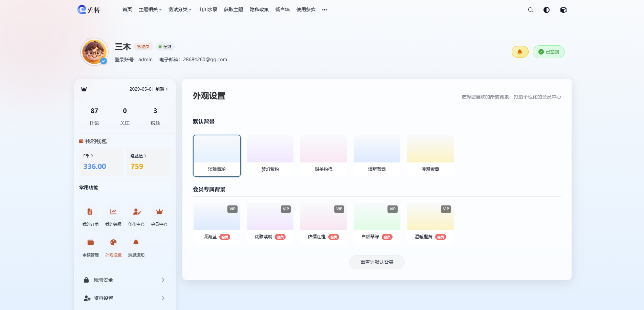Go to 首页 in navigation

(x=127, y=10)
